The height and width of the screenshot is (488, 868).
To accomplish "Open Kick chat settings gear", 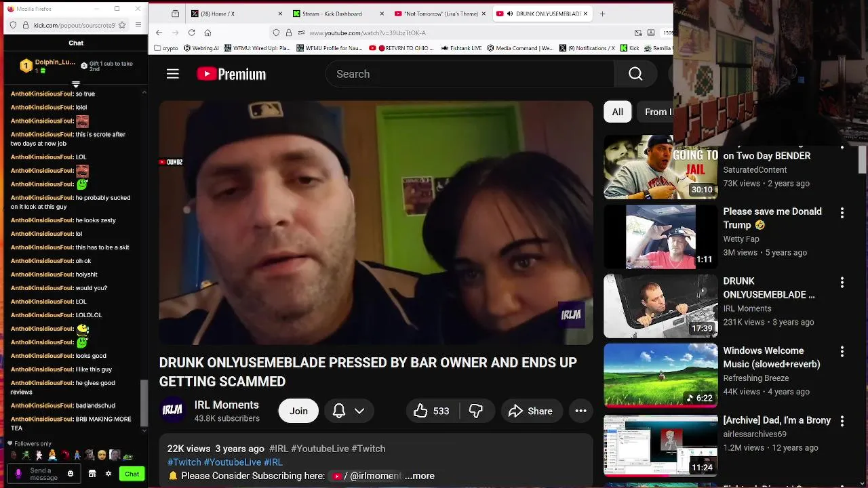I will pos(108,474).
